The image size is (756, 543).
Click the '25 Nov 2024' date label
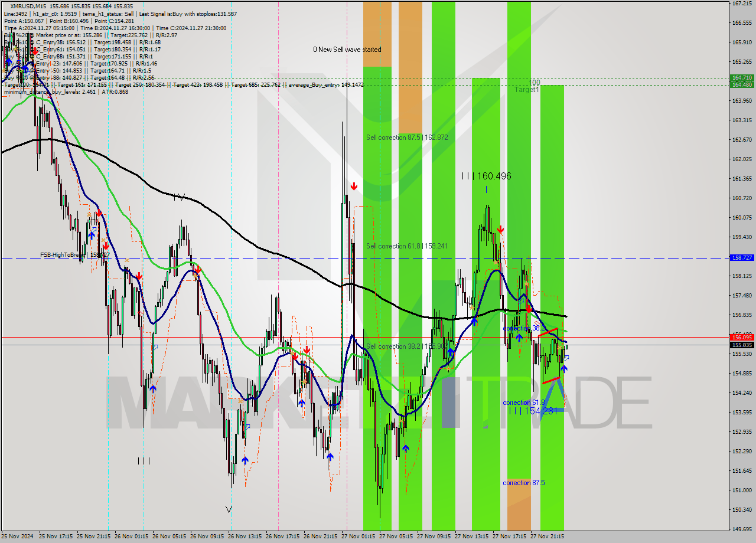coord(17,537)
